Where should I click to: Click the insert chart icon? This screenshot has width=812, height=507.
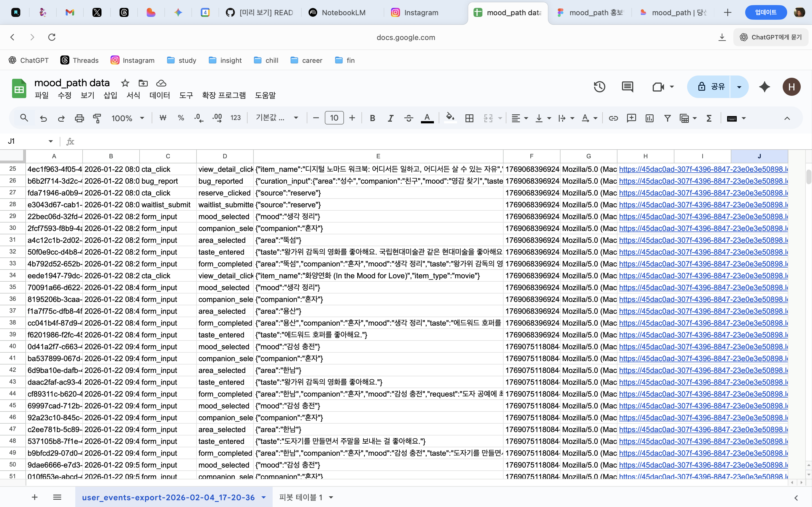point(649,118)
